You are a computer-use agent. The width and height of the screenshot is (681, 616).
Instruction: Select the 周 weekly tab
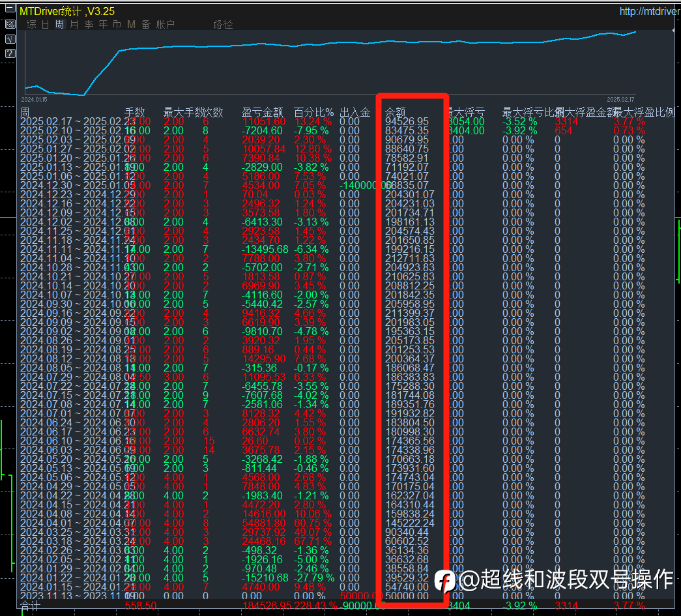coord(60,24)
